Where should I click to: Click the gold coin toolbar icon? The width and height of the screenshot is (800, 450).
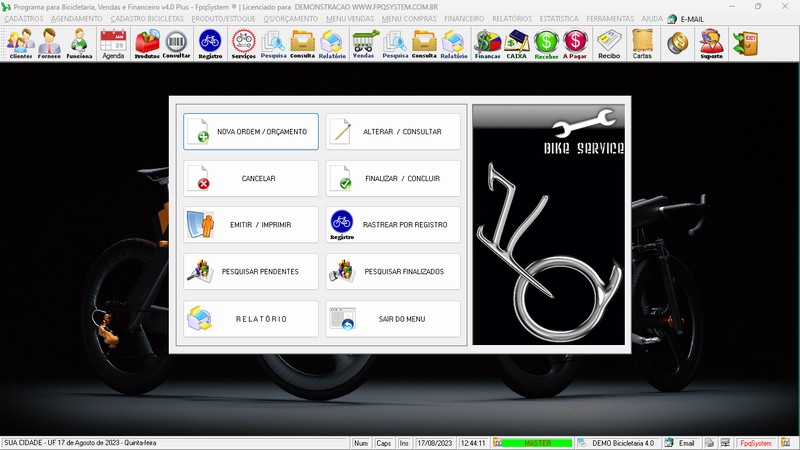pyautogui.click(x=678, y=43)
